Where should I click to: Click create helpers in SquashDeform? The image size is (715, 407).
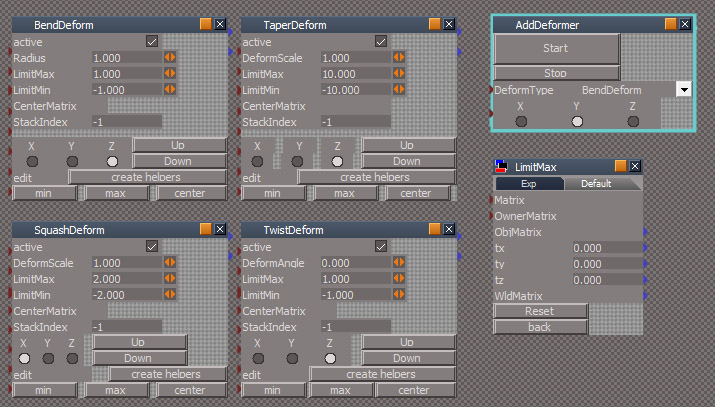[167, 374]
